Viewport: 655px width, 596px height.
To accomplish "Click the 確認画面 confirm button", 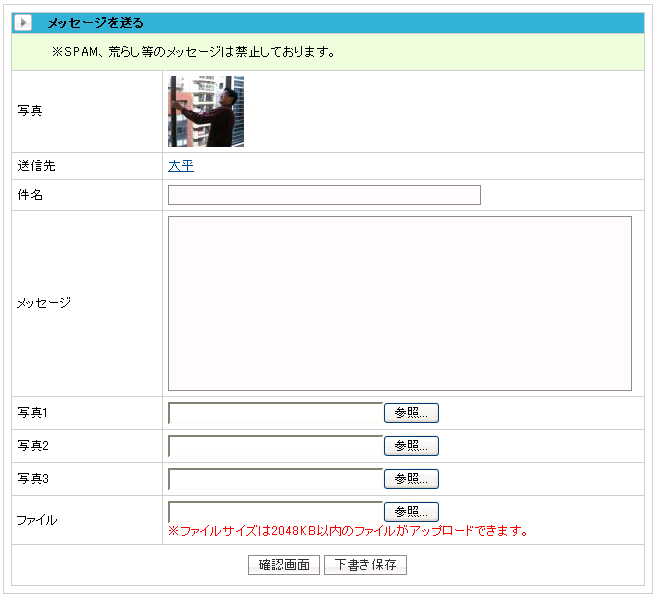I will (x=284, y=565).
